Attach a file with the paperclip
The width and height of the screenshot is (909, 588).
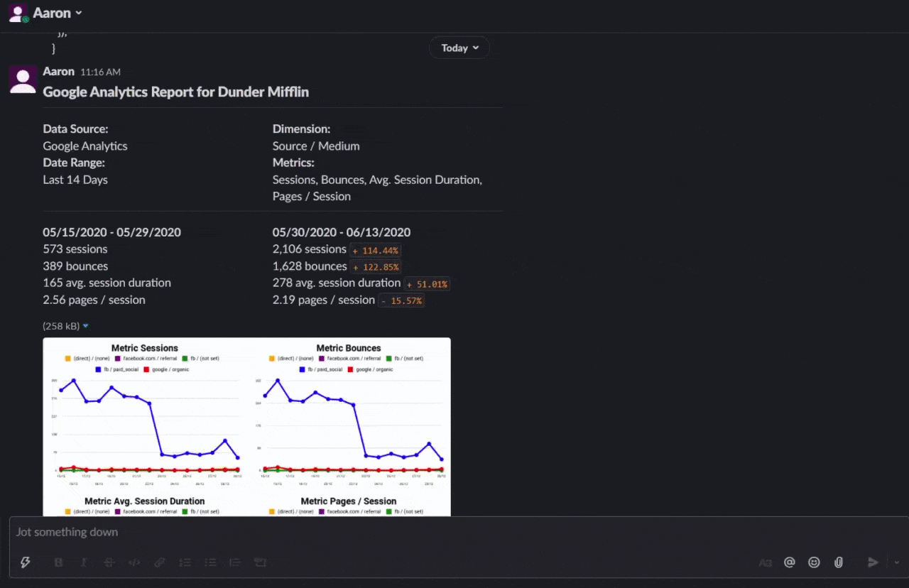coord(839,562)
